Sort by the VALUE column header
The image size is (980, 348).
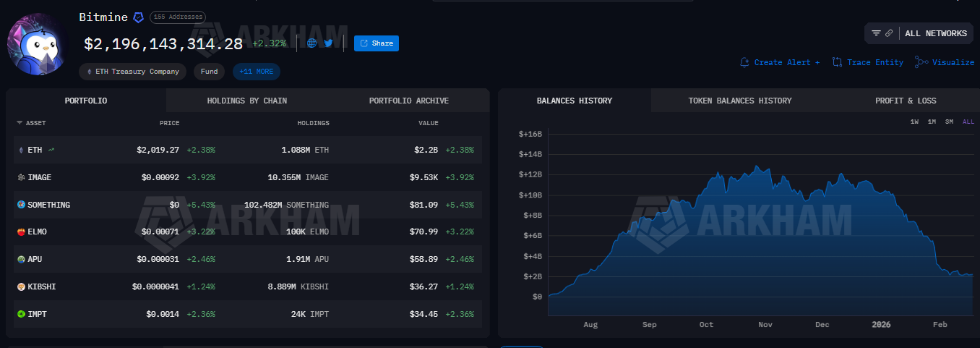429,123
